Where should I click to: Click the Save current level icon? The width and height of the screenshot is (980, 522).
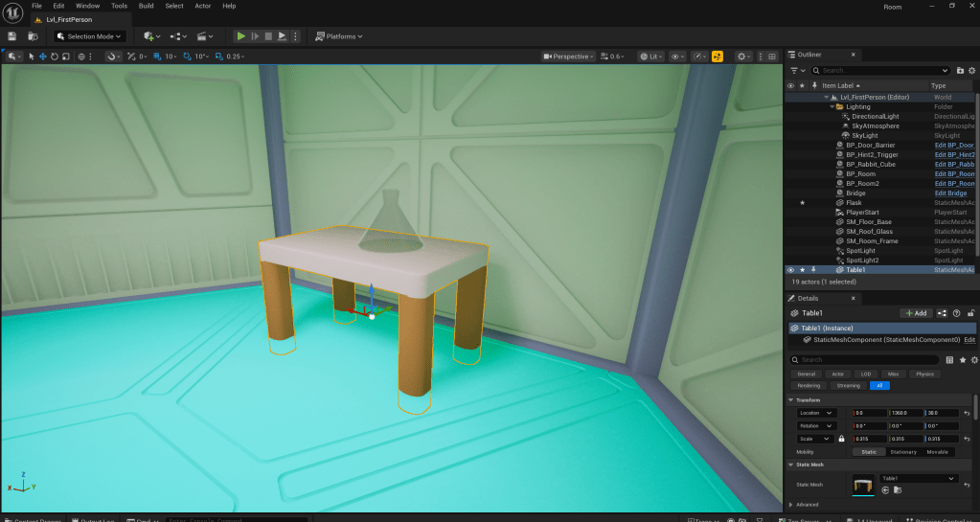11,36
